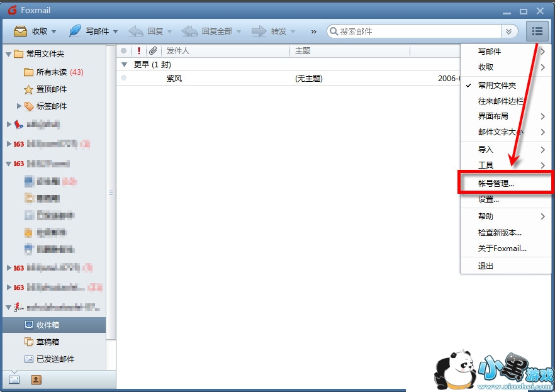Choose 收取 in the main menu
555x392 pixels.
(x=505, y=67)
